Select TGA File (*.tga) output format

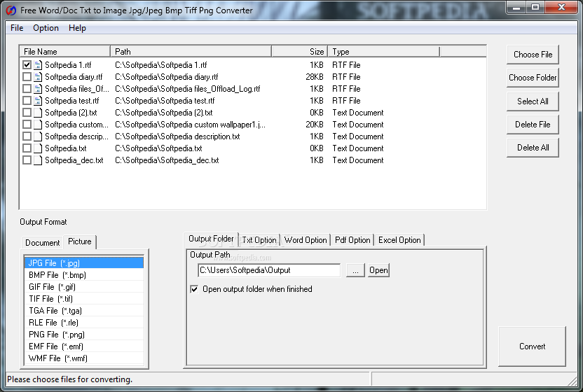click(x=84, y=311)
